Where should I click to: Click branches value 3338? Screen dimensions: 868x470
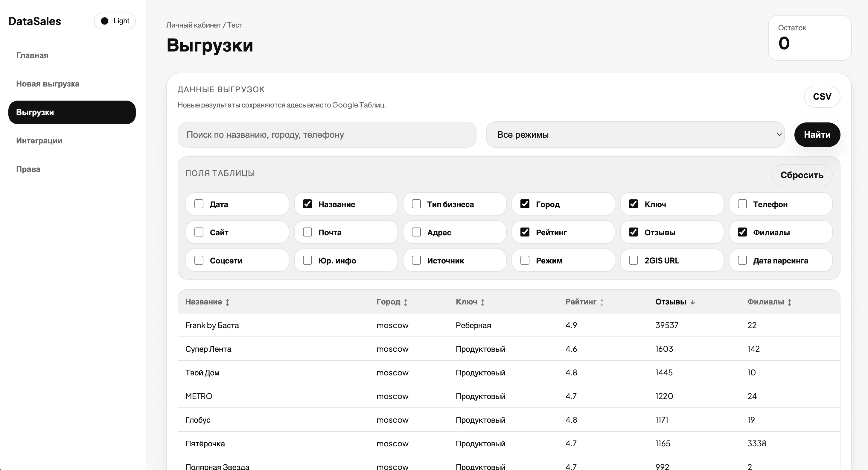757,443
